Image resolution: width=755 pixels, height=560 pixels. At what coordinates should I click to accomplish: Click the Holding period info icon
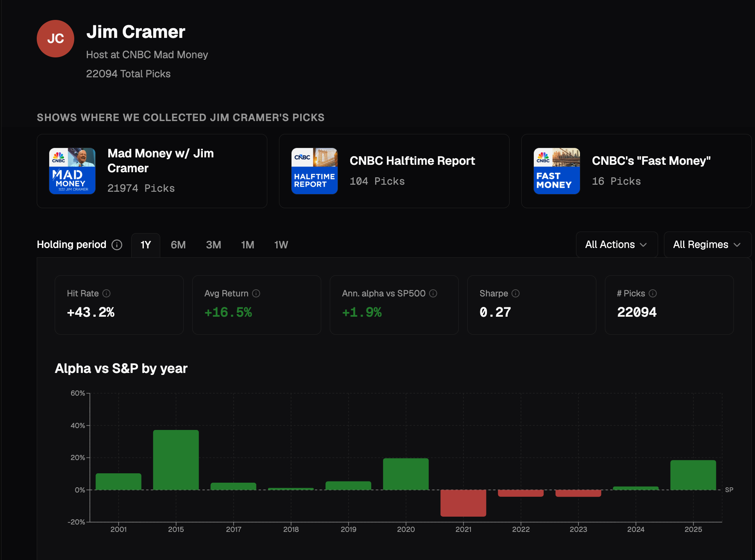tap(117, 244)
